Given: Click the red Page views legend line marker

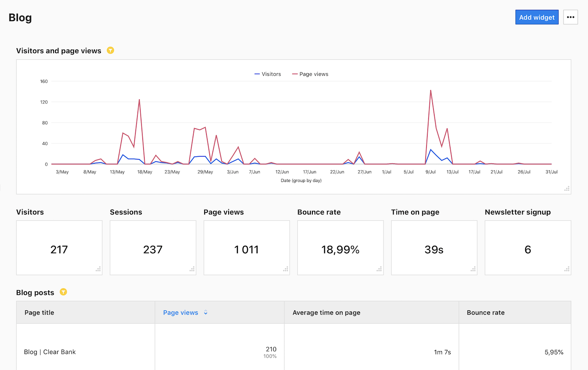Looking at the screenshot, I should coord(295,74).
